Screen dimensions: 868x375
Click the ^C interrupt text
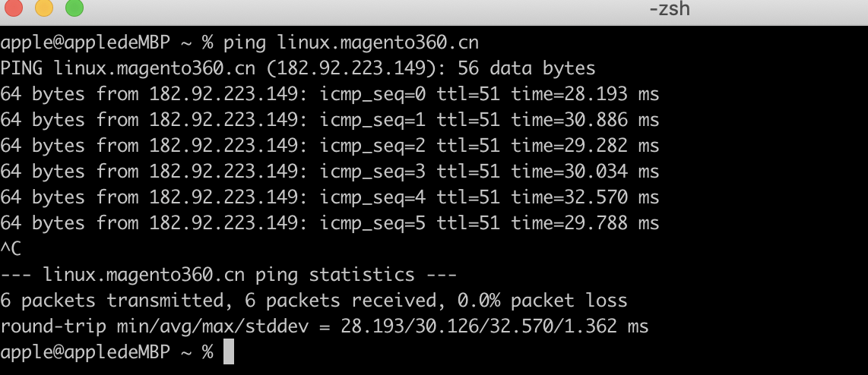pyautogui.click(x=11, y=249)
